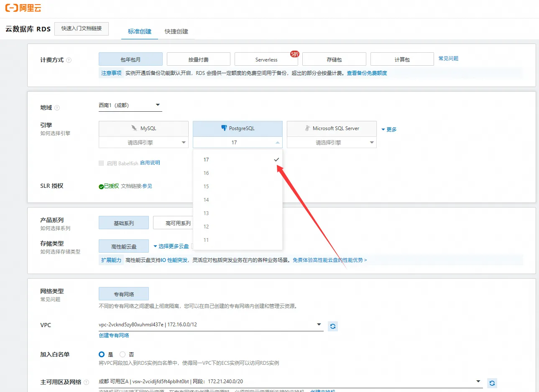Click refresh icon beside primary zone dropdown
The image size is (539, 392).
coord(492,383)
